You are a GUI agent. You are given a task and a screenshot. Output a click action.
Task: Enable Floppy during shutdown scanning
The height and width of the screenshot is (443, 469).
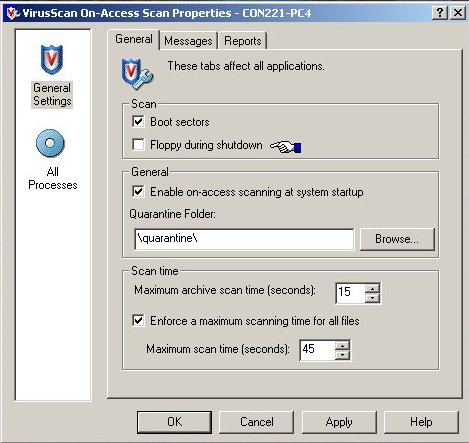point(138,145)
